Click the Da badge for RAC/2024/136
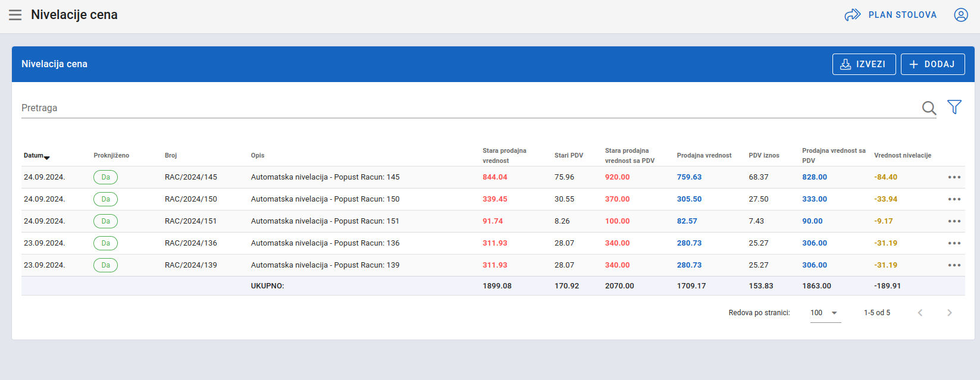This screenshot has width=980, height=380. 105,243
